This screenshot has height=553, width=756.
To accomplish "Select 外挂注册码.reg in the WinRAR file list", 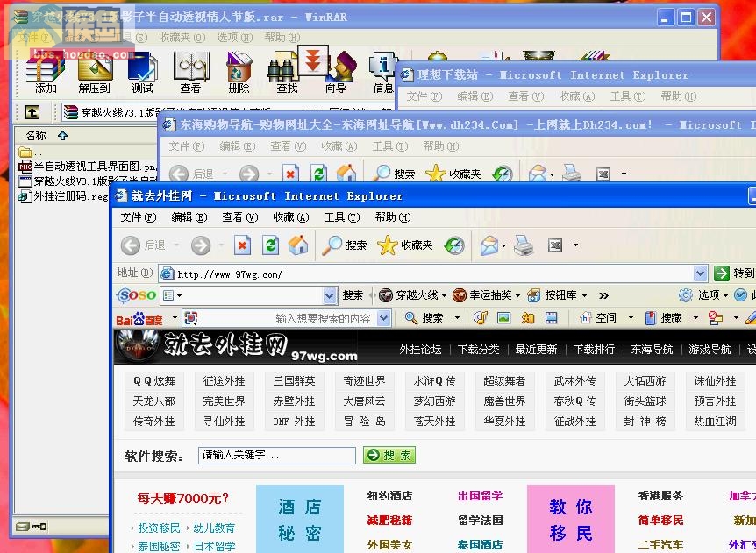I will [x=63, y=196].
